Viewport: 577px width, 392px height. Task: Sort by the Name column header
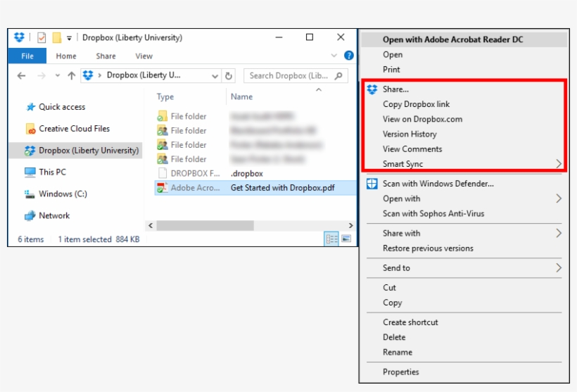[x=242, y=97]
